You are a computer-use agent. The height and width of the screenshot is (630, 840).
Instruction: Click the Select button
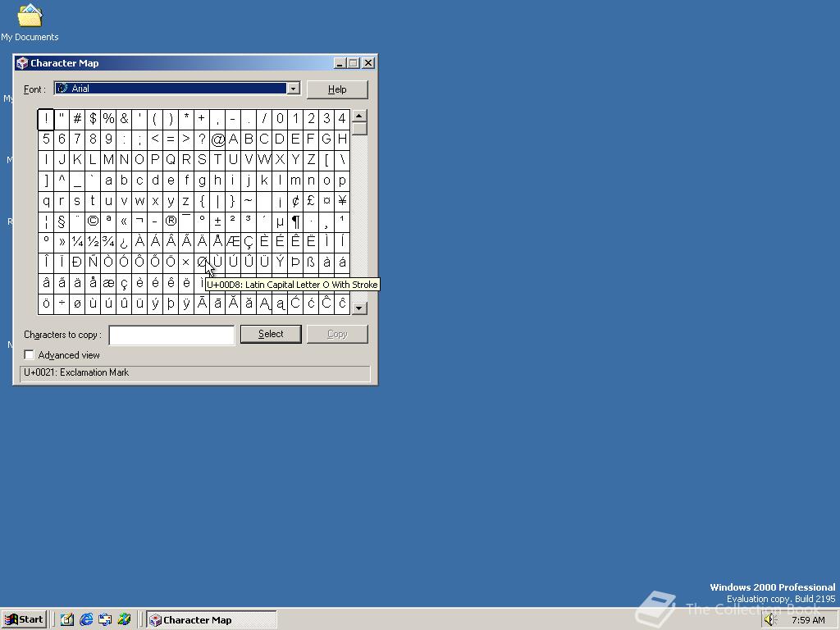pos(271,334)
